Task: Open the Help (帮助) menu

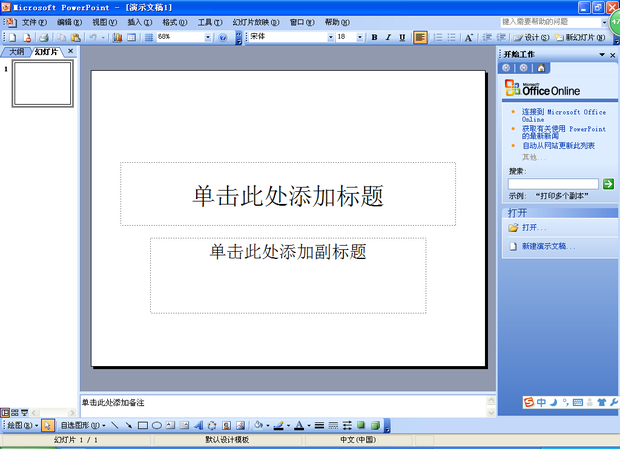Action: 337,23
